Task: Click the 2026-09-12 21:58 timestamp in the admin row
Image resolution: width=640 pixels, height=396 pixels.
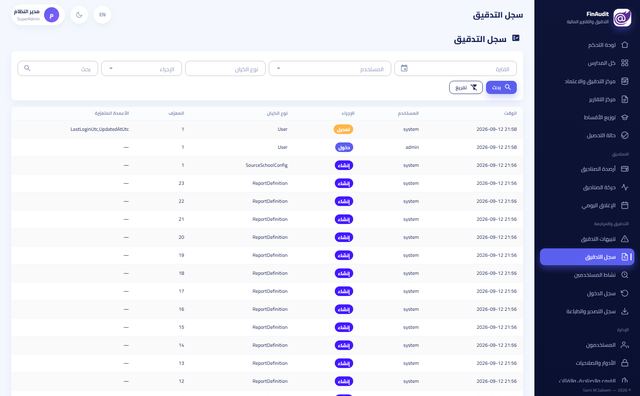Action: [497, 147]
